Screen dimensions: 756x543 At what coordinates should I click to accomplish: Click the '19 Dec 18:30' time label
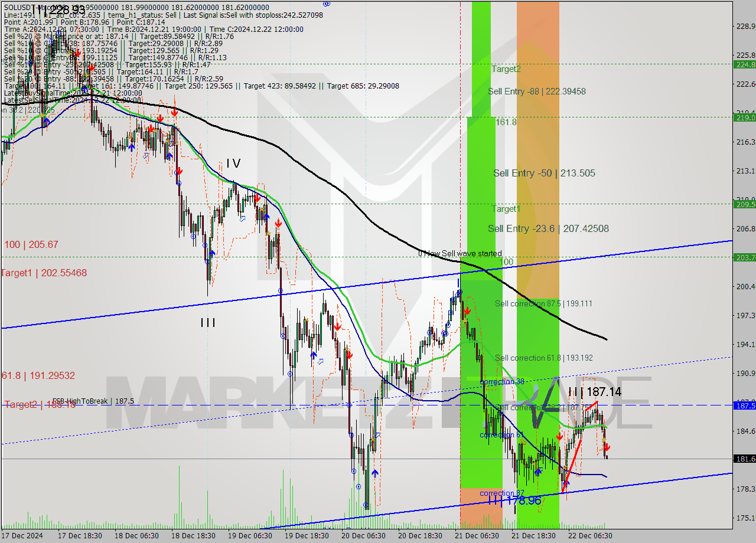pos(307,535)
